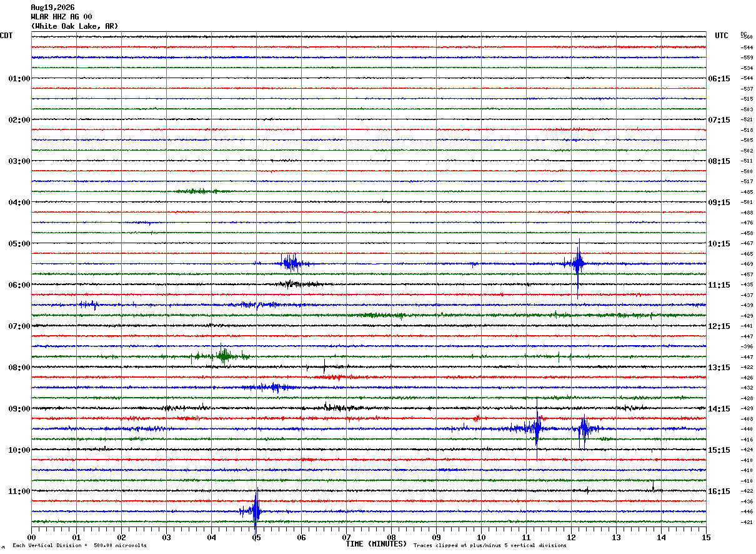Click the DC offset value -560
Image resolution: width=756 pixels, height=554 pixels.
[x=747, y=38]
